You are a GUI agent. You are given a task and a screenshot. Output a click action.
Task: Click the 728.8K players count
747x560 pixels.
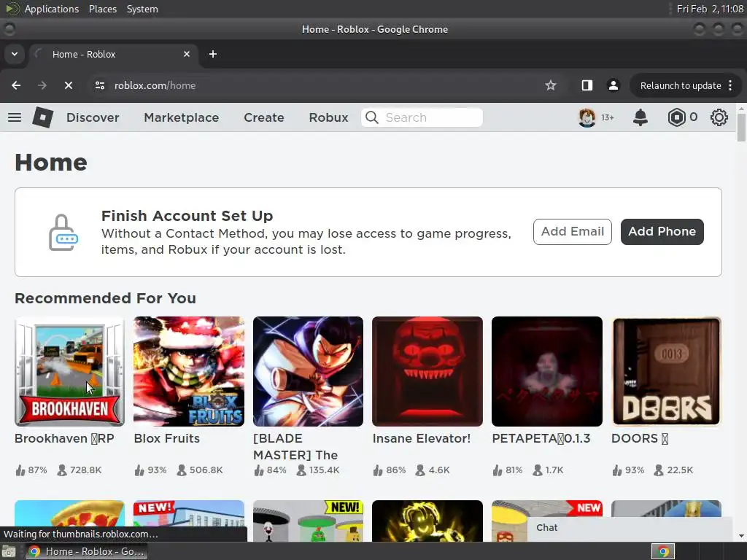(86, 470)
